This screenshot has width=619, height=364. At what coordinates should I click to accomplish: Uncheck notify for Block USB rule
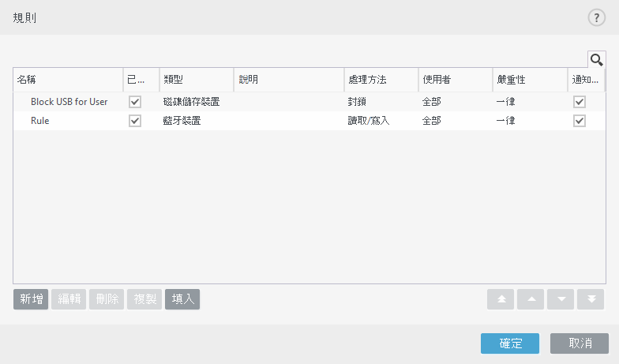point(580,102)
